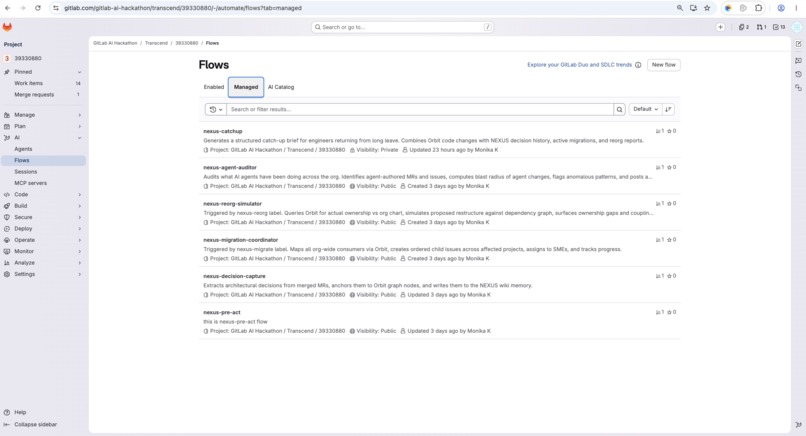This screenshot has height=436, width=806.
Task: Open the nexus-agent-auditor flow
Action: [x=230, y=167]
